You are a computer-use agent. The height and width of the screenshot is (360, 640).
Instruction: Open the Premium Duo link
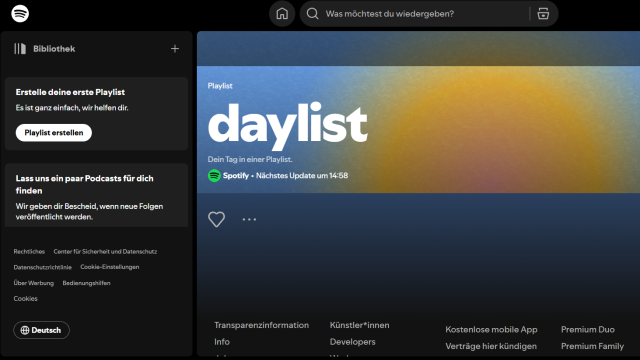click(588, 329)
